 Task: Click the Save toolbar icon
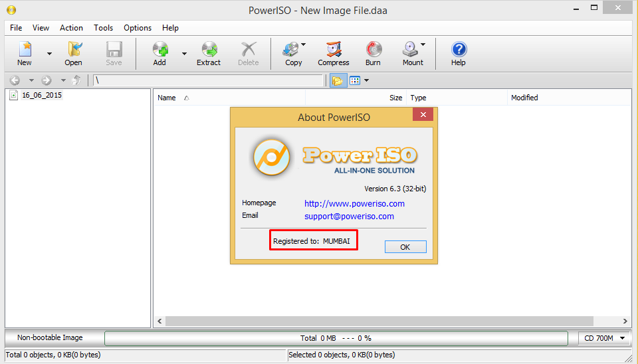coord(114,53)
